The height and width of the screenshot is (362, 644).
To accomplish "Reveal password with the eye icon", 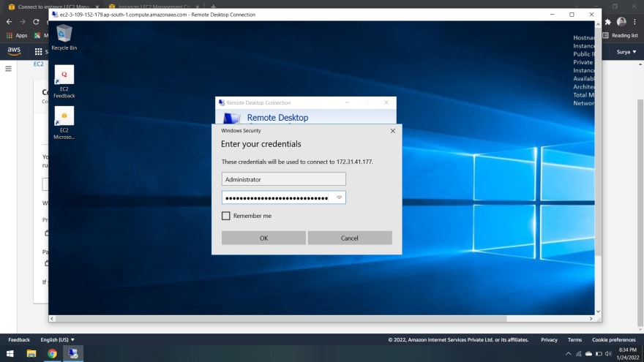I will pyautogui.click(x=339, y=197).
